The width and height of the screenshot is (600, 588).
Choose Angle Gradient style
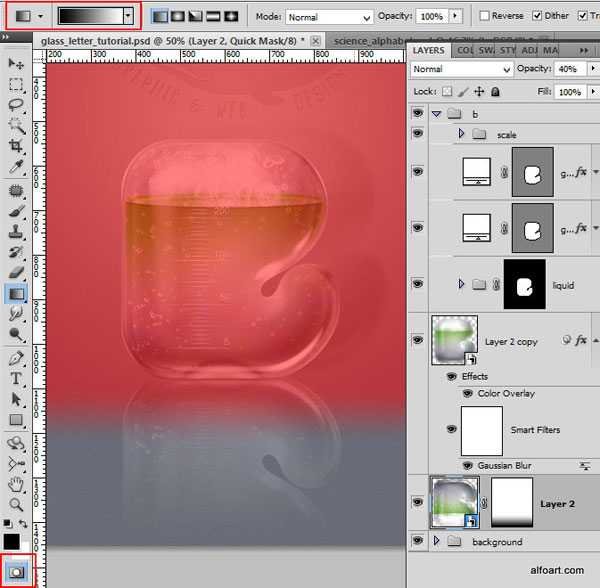tap(196, 16)
